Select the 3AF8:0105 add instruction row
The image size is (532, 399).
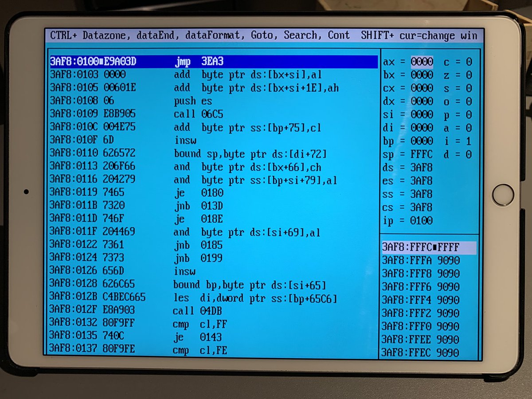coord(194,88)
